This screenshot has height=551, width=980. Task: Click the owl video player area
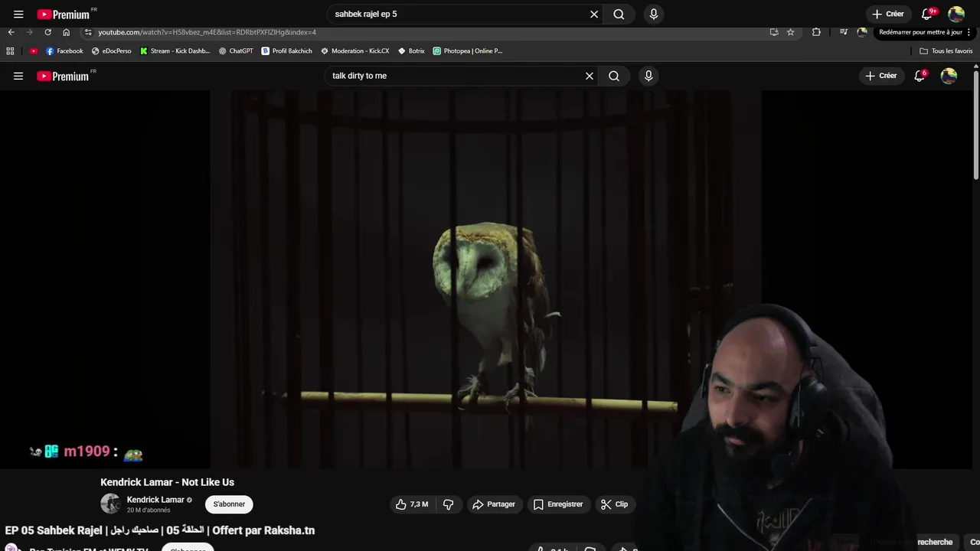(x=485, y=279)
